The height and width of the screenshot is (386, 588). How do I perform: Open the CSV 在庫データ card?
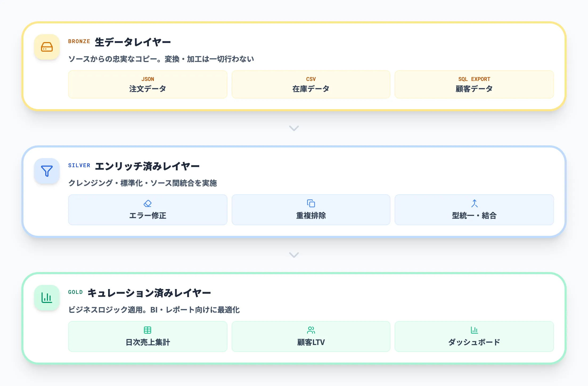(311, 84)
